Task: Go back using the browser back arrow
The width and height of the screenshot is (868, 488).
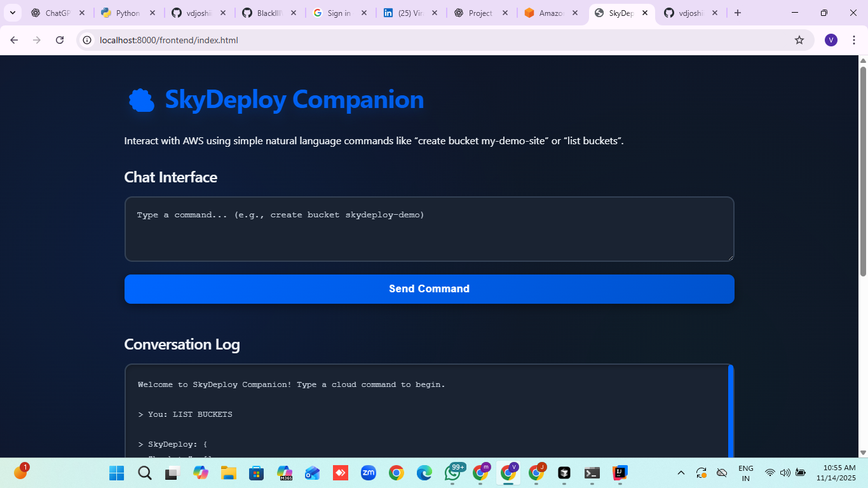Action: (14, 40)
